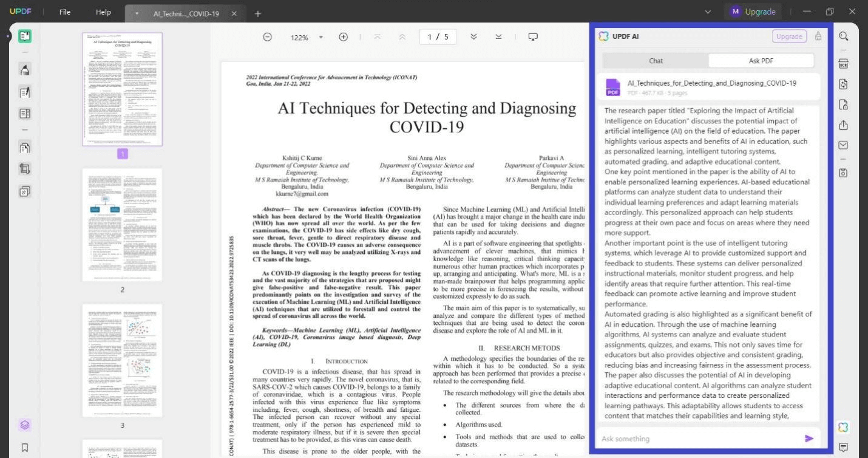Send file by email icon
Image resolution: width=868 pixels, height=458 pixels.
[x=843, y=146]
